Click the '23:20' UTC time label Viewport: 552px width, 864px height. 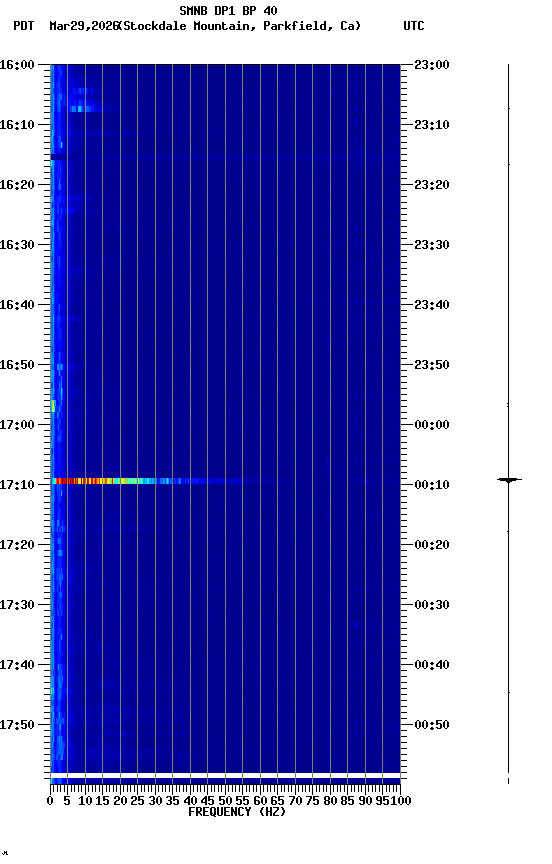coord(432,185)
